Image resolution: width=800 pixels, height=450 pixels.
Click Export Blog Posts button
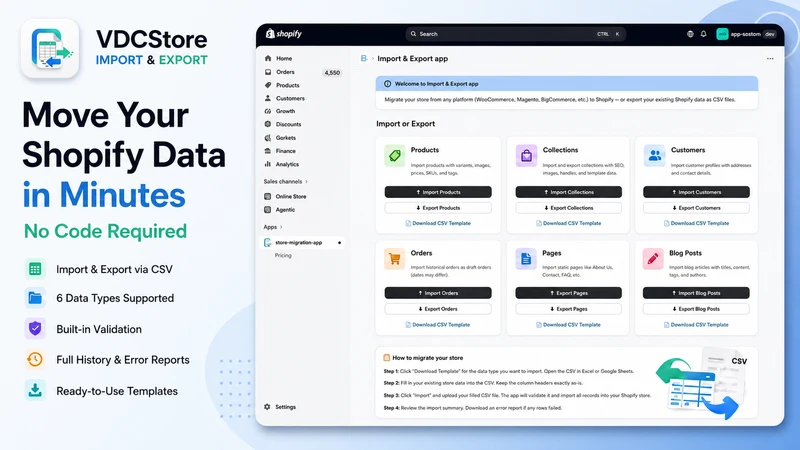tap(696, 309)
